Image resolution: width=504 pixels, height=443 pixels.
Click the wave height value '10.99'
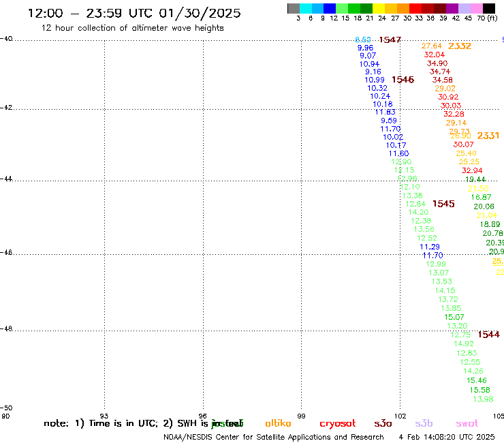tap(375, 80)
